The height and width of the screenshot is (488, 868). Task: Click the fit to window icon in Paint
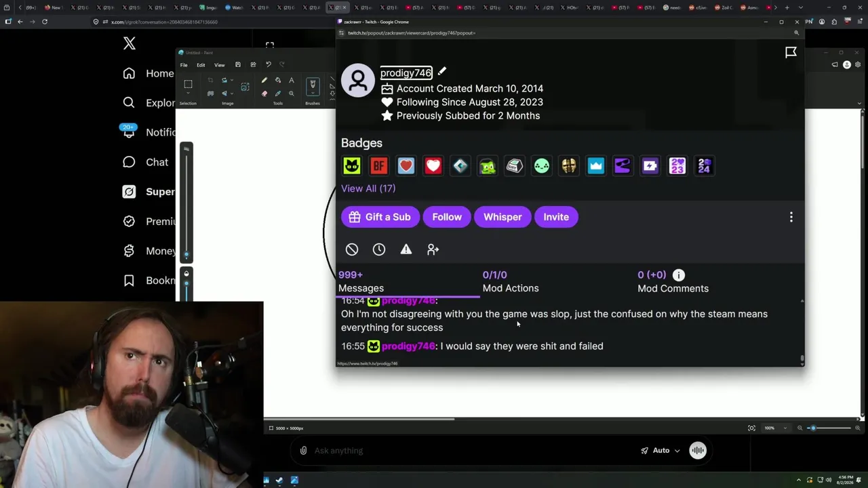click(x=751, y=428)
